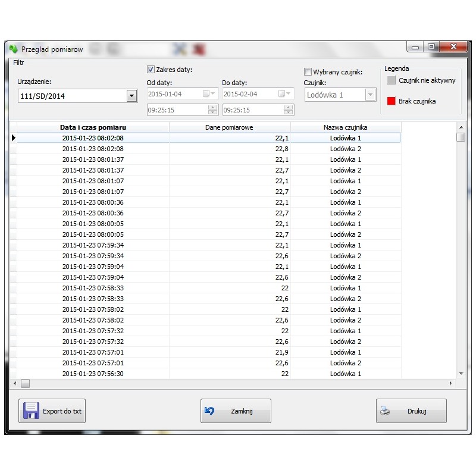Click horizontal scrollbar right arrow
This screenshot has height=476, width=476.
pos(451,383)
